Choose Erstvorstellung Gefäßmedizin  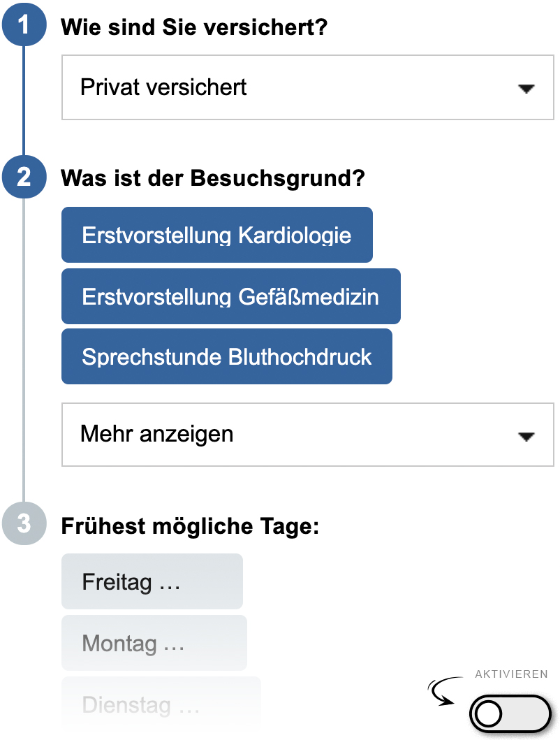[230, 296]
